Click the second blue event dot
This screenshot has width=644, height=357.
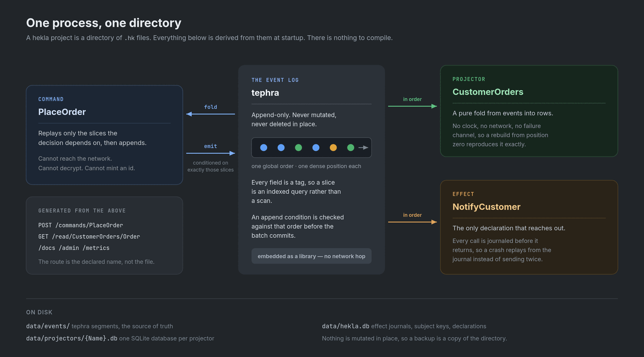[281, 148]
